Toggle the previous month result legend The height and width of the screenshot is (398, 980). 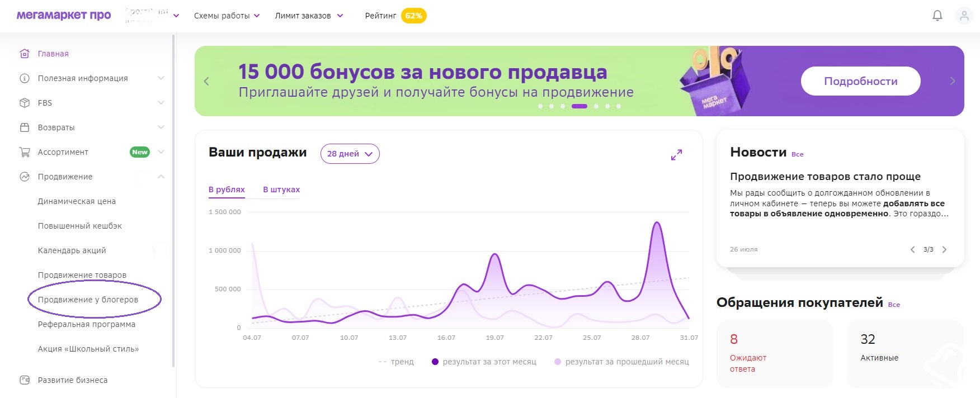pos(621,362)
